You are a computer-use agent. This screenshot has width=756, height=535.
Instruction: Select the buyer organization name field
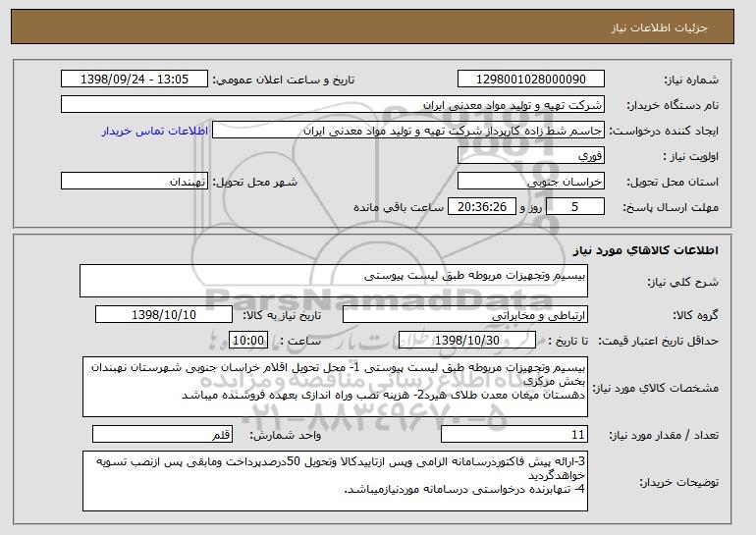(333, 105)
